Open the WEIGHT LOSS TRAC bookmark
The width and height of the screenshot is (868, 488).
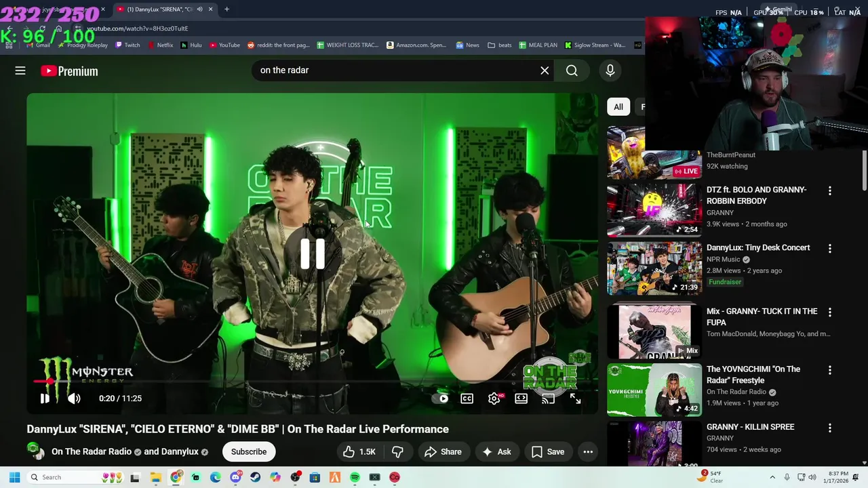click(348, 45)
